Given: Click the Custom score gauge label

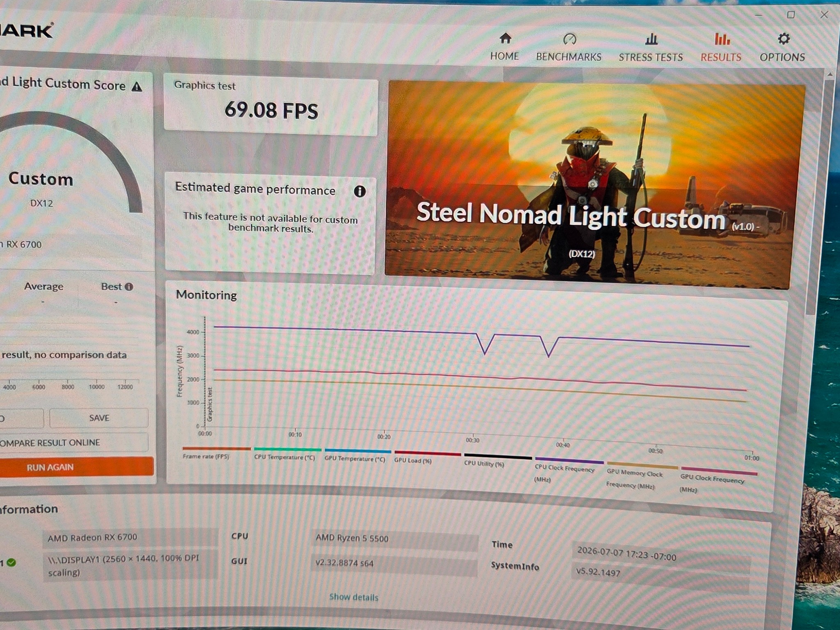Looking at the screenshot, I should tap(41, 179).
